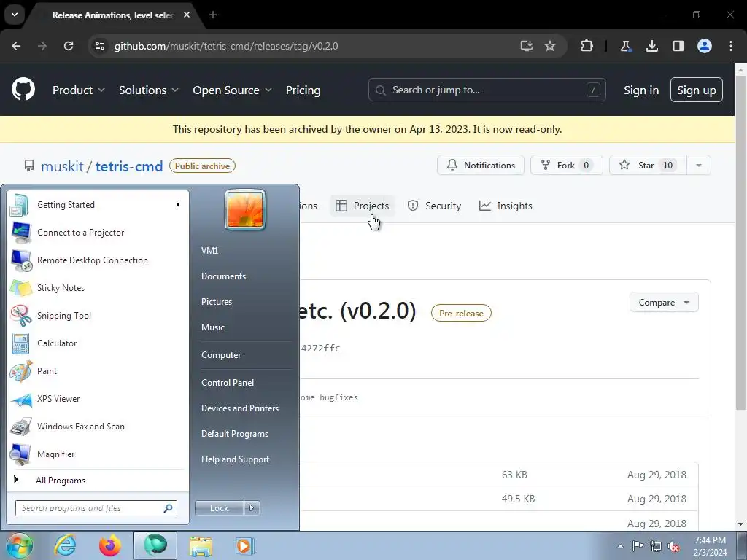
Task: Show hidden tray icons arrow
Action: click(x=620, y=546)
